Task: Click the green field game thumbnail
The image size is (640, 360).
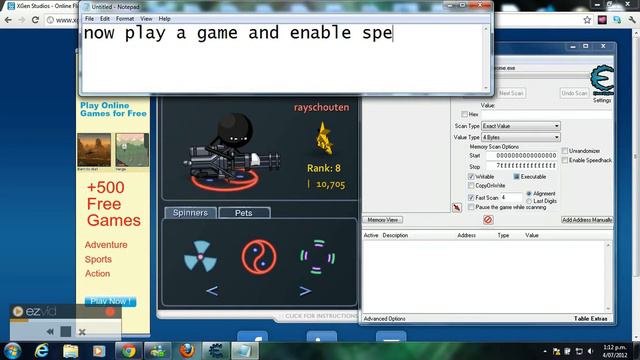Action: pos(132,150)
